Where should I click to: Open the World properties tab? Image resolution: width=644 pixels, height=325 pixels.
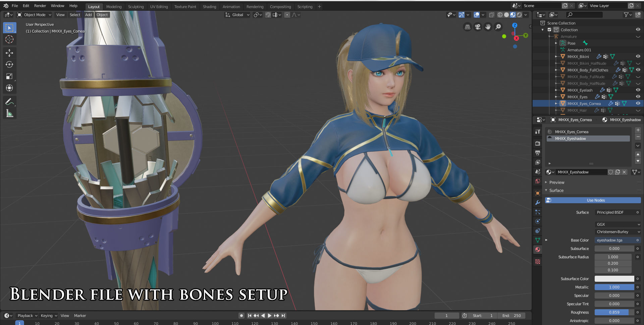pyautogui.click(x=538, y=181)
